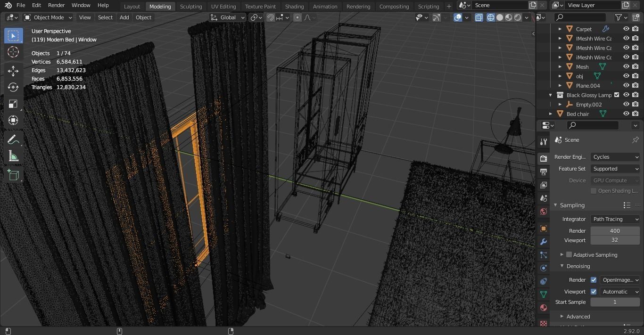This screenshot has width=644, height=335.
Task: Click Render samples field 400
Action: tap(615, 231)
